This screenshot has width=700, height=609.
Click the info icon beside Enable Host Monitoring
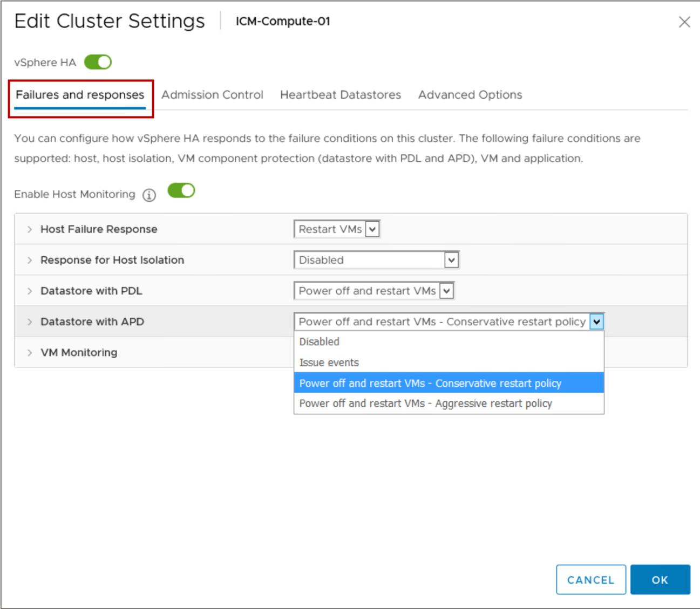149,195
